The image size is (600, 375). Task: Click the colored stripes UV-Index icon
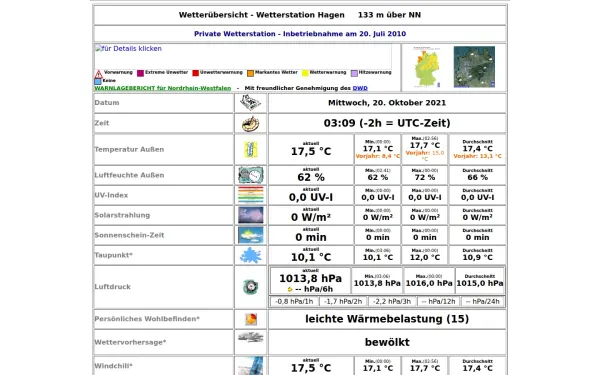pyautogui.click(x=251, y=195)
